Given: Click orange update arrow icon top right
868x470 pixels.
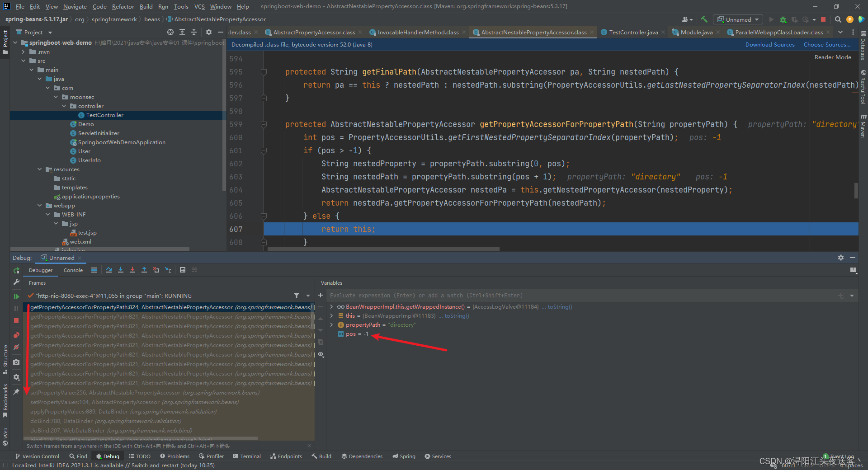Looking at the screenshot, I should pos(850,19).
